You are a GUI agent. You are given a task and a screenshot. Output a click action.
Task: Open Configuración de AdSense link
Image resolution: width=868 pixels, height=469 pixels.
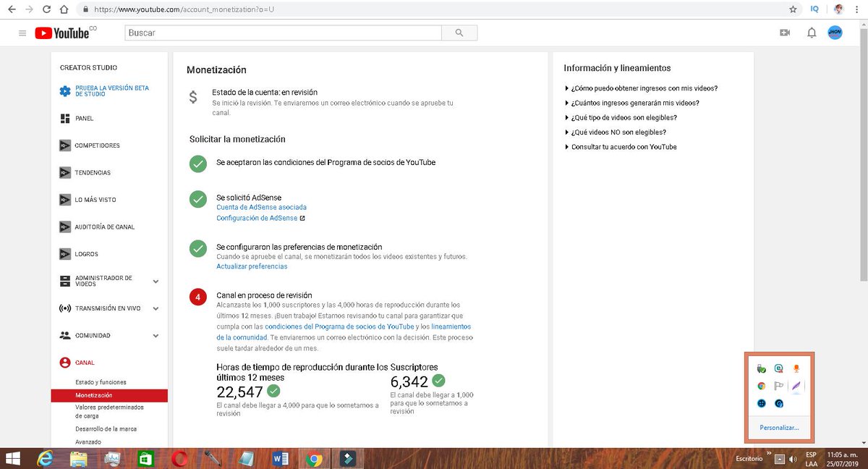pyautogui.click(x=257, y=218)
